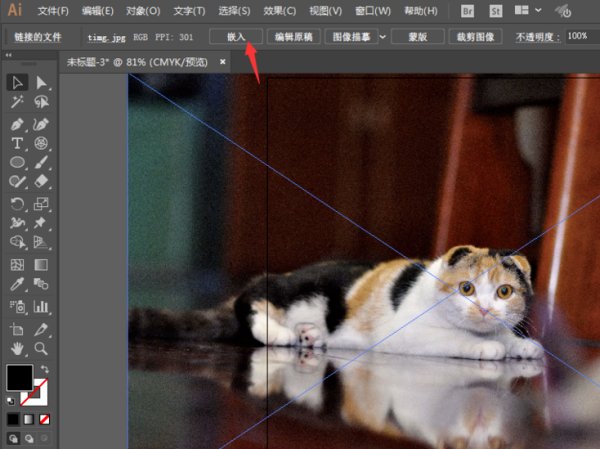The image size is (600, 449).
Task: Select the Zoom tool
Action: (x=41, y=348)
